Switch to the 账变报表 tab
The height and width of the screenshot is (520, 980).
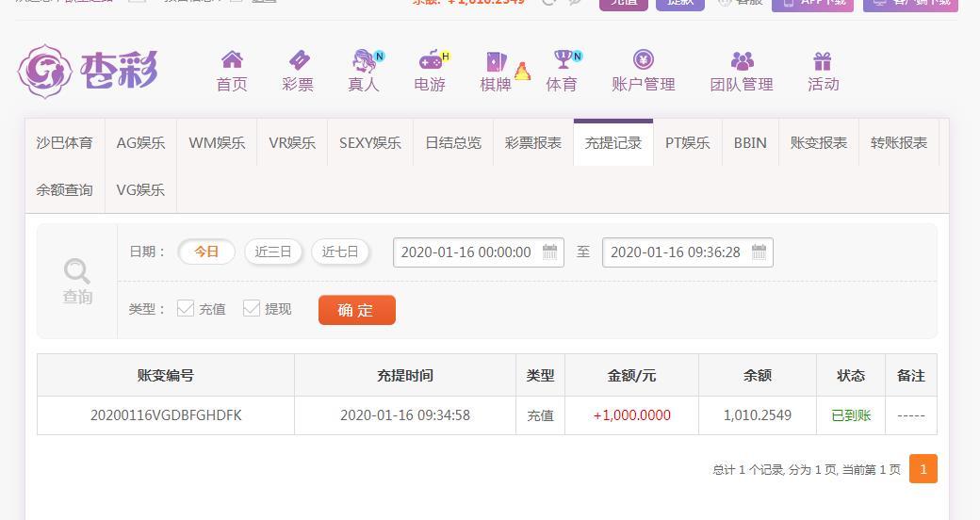point(818,142)
